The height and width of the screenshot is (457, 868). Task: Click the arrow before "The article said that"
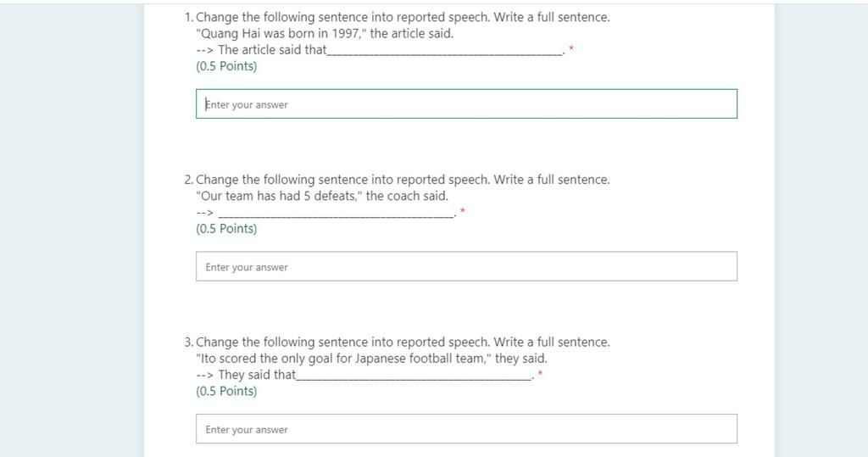click(x=204, y=50)
